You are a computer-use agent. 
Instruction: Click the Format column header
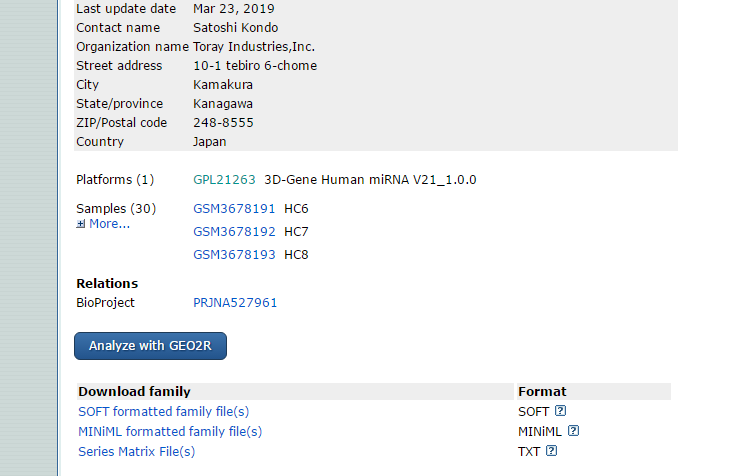(594, 391)
